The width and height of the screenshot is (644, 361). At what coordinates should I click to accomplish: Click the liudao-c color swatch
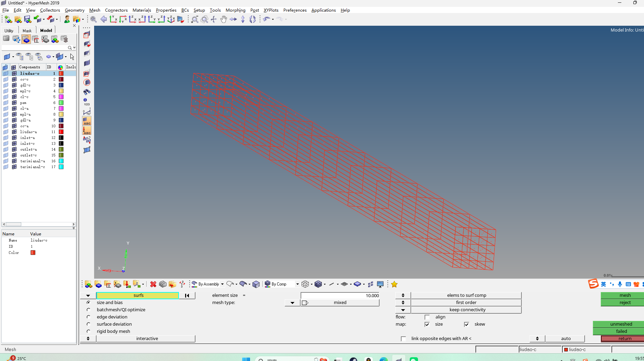point(60,73)
